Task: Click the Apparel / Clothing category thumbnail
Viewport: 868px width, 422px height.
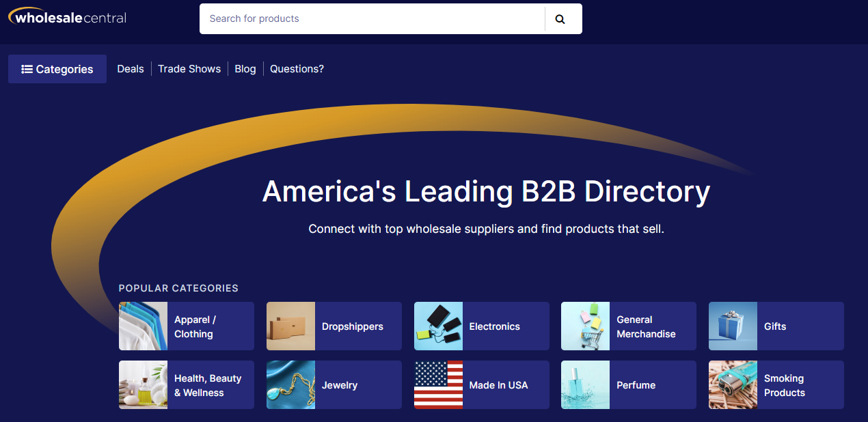Action: [x=143, y=326]
